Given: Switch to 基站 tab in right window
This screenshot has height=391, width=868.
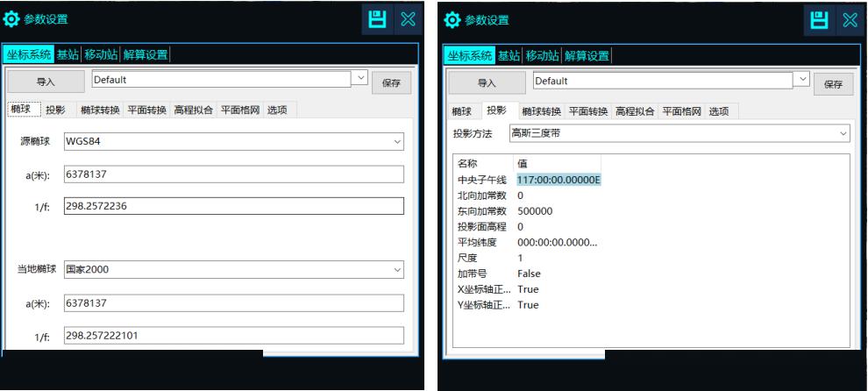Looking at the screenshot, I should [509, 55].
